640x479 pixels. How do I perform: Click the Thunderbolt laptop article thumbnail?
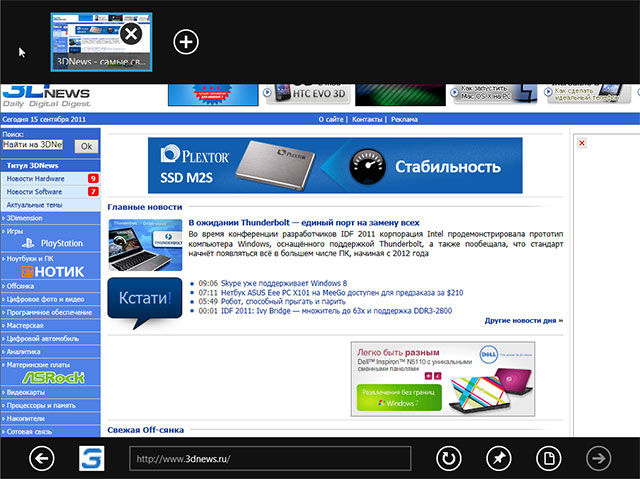(145, 245)
